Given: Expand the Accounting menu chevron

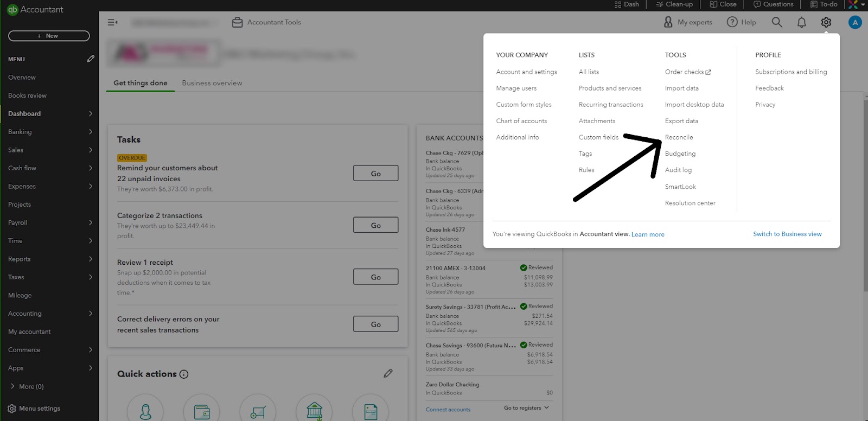Looking at the screenshot, I should 91,314.
